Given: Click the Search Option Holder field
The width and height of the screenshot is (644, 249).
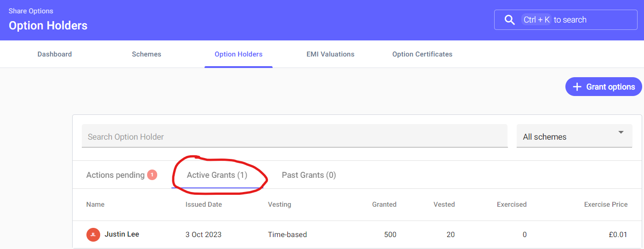Looking at the screenshot, I should click(x=294, y=136).
